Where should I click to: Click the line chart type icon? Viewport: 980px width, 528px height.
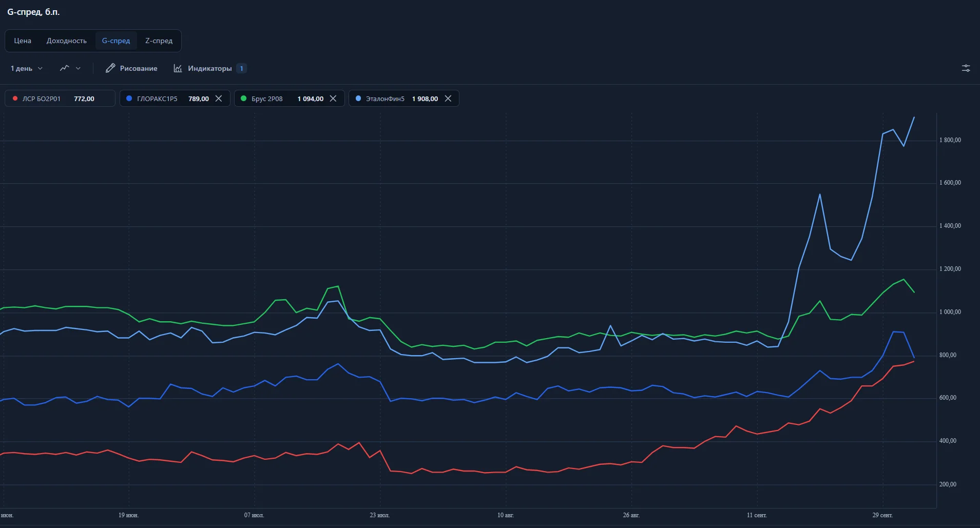64,68
